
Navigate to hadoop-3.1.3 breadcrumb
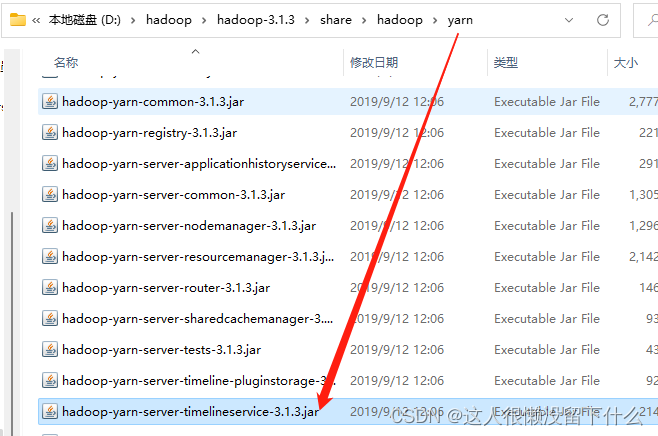click(x=256, y=20)
